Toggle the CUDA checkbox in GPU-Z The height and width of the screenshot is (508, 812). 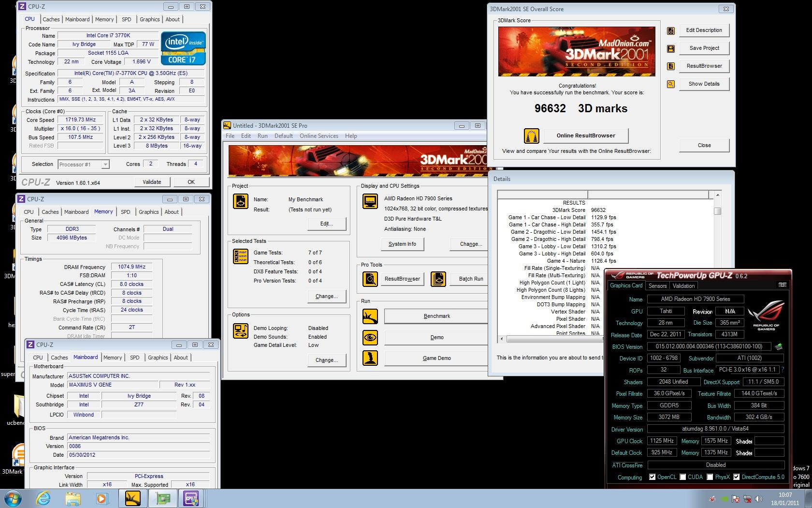click(683, 477)
